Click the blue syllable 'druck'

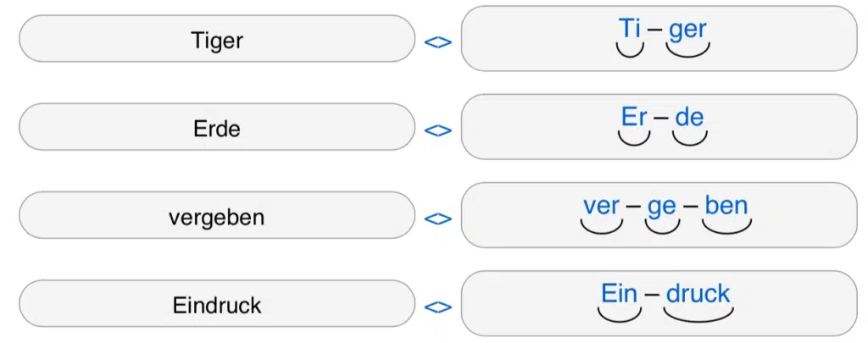coord(698,294)
